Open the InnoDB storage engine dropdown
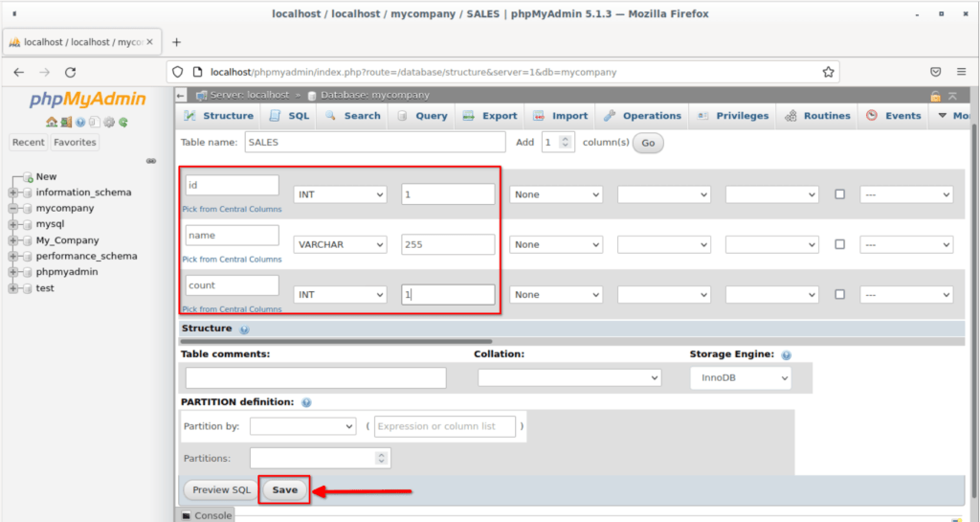The height and width of the screenshot is (522, 980). click(740, 378)
